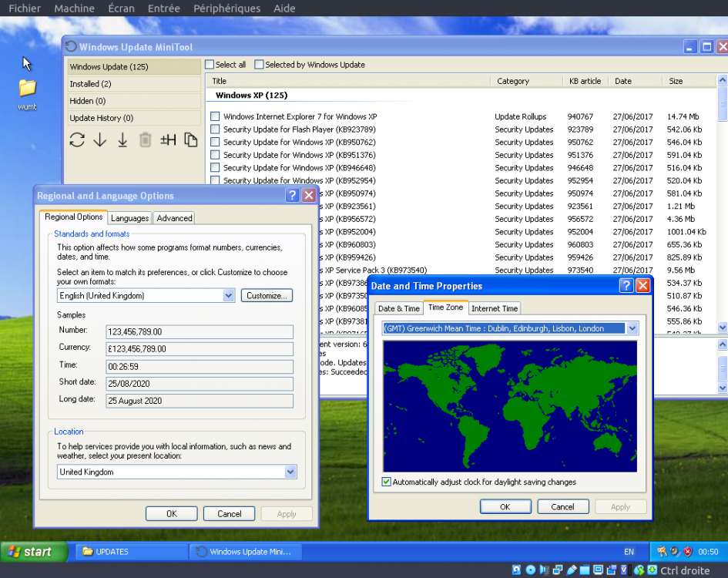
Task: Check the Select all checkbox
Action: click(x=210, y=65)
